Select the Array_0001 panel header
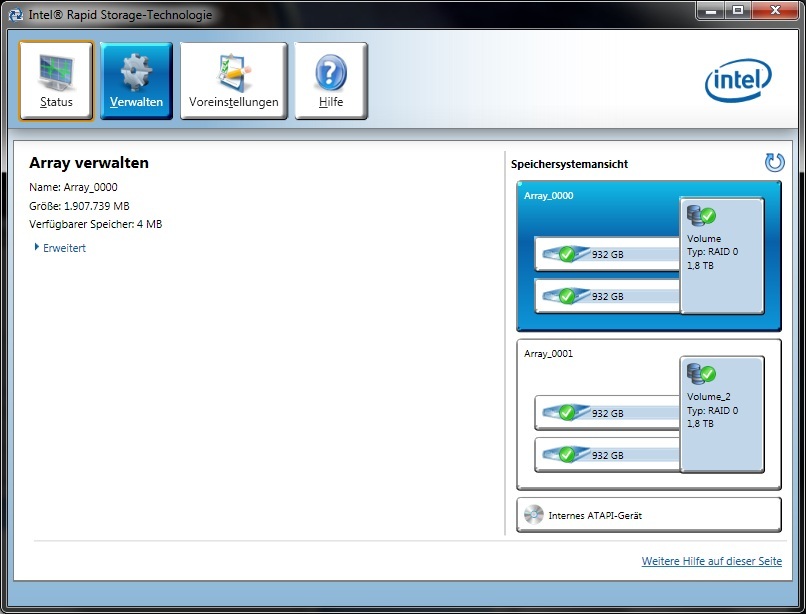806x615 pixels. (548, 353)
